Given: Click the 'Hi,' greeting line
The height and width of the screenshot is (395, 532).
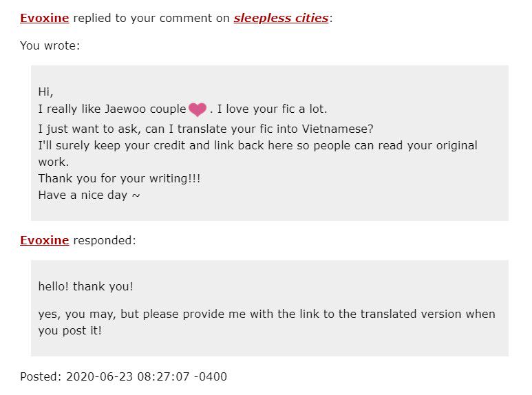Looking at the screenshot, I should click(45, 92).
